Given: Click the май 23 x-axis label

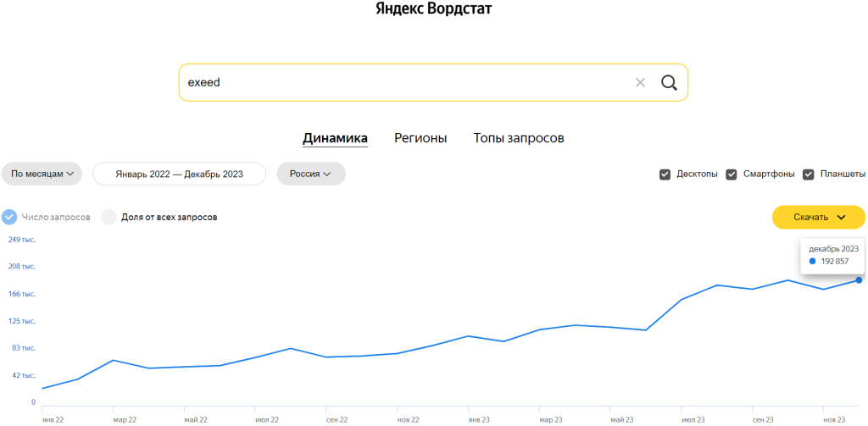Looking at the screenshot, I should 621,420.
